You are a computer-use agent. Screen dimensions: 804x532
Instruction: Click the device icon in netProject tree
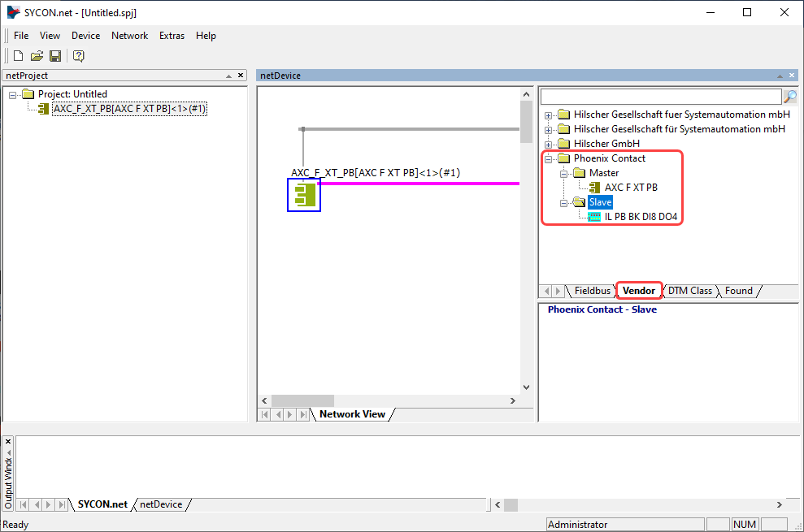(x=44, y=109)
